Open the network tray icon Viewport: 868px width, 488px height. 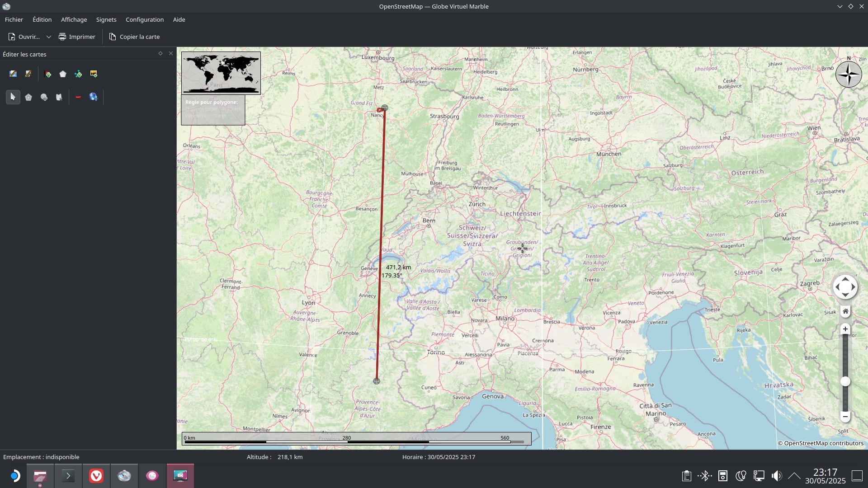coord(759,476)
